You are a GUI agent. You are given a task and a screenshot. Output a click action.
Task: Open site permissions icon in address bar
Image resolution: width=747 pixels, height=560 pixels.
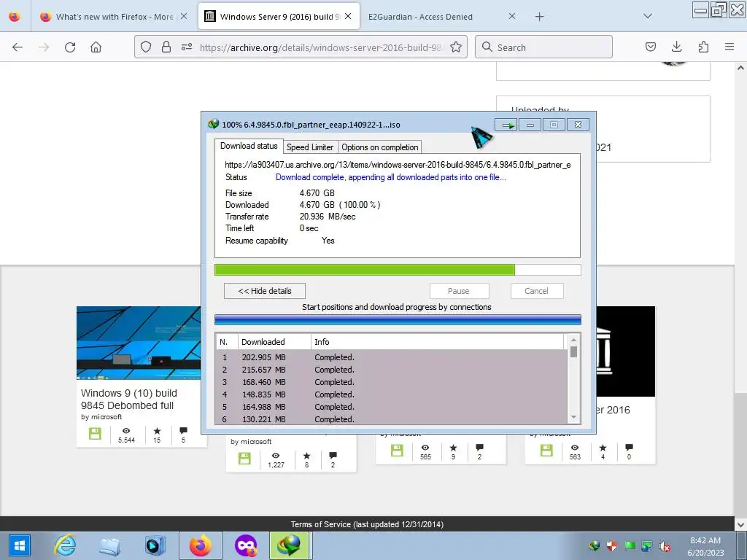coord(186,47)
